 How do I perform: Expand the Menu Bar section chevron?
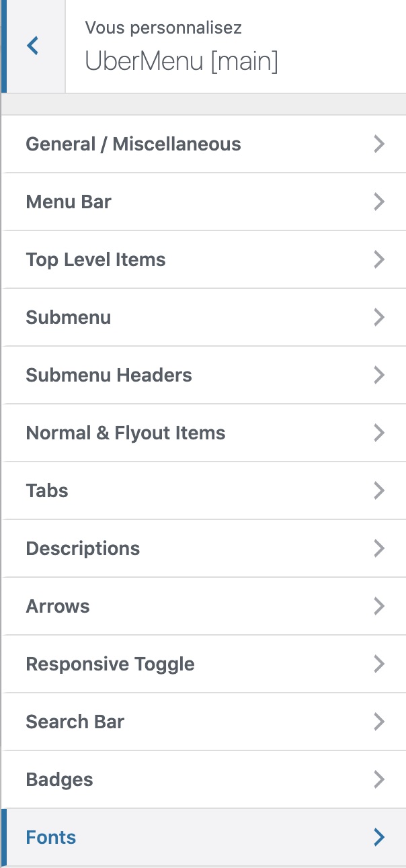click(x=378, y=202)
